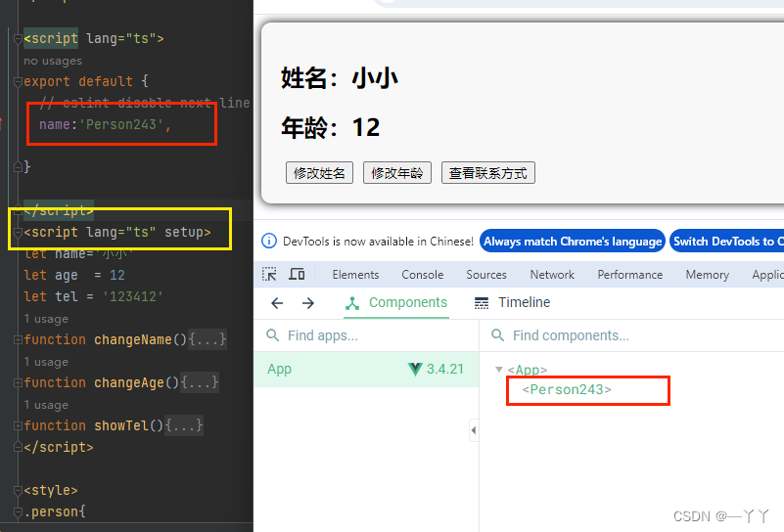The image size is (784, 532).
Task: Click the 修改年龄 button
Action: tap(397, 173)
